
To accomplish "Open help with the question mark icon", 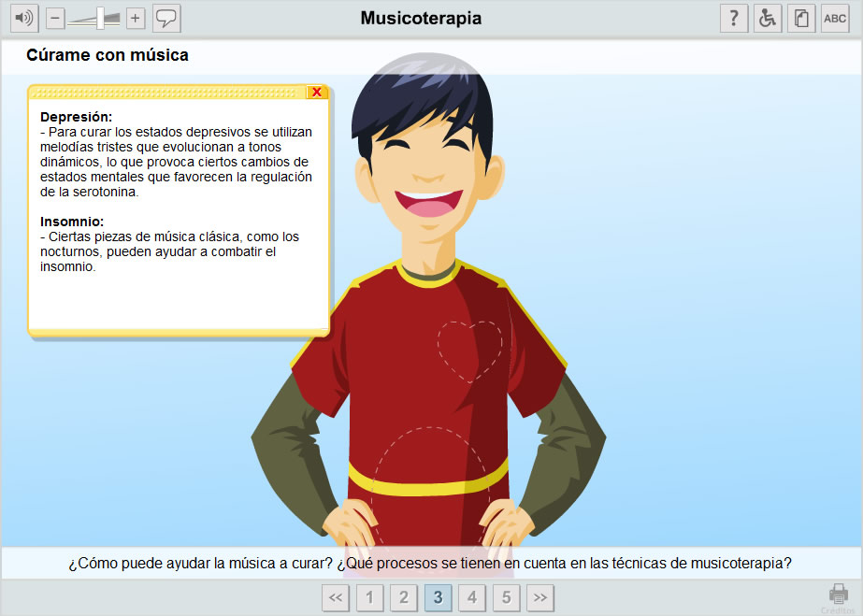I will coord(734,18).
